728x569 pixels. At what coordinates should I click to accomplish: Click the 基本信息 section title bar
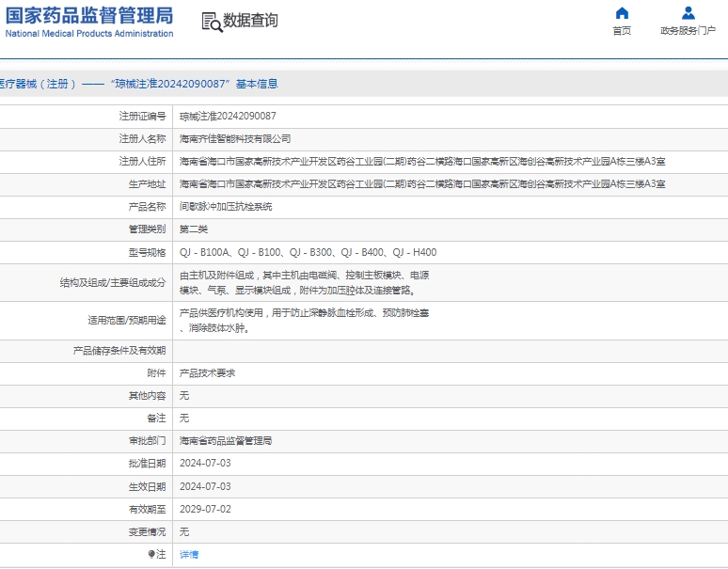[364, 84]
